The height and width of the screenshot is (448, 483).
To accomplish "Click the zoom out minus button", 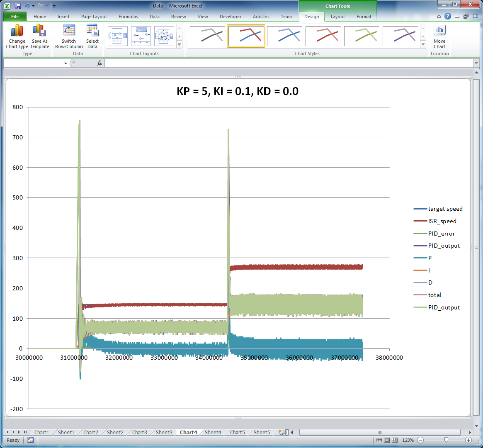I will (x=421, y=440).
